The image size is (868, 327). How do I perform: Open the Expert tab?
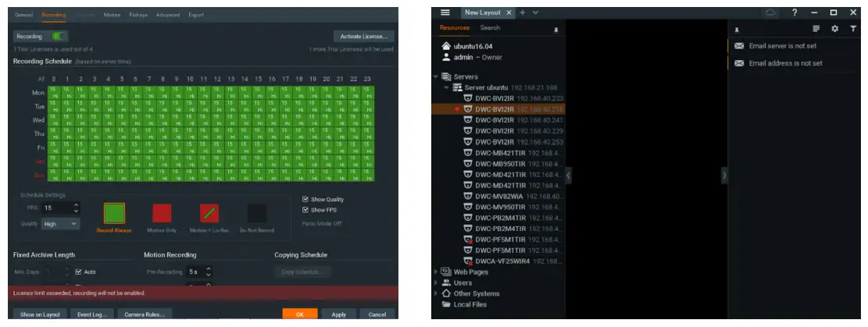196,15
